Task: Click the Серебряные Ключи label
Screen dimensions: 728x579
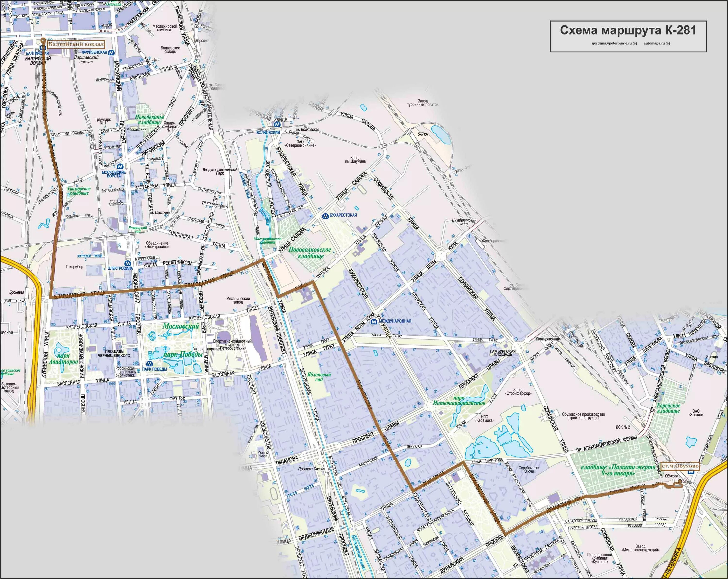Action: pos(529,469)
